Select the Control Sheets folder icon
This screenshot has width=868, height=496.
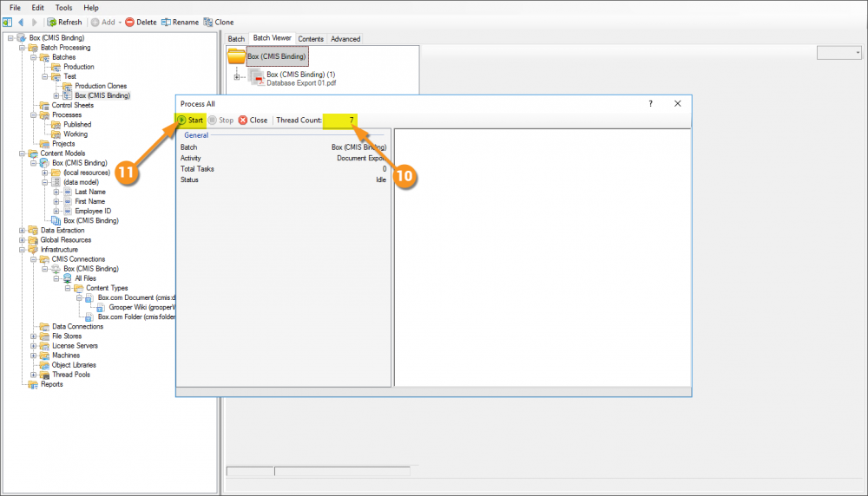pos(44,106)
